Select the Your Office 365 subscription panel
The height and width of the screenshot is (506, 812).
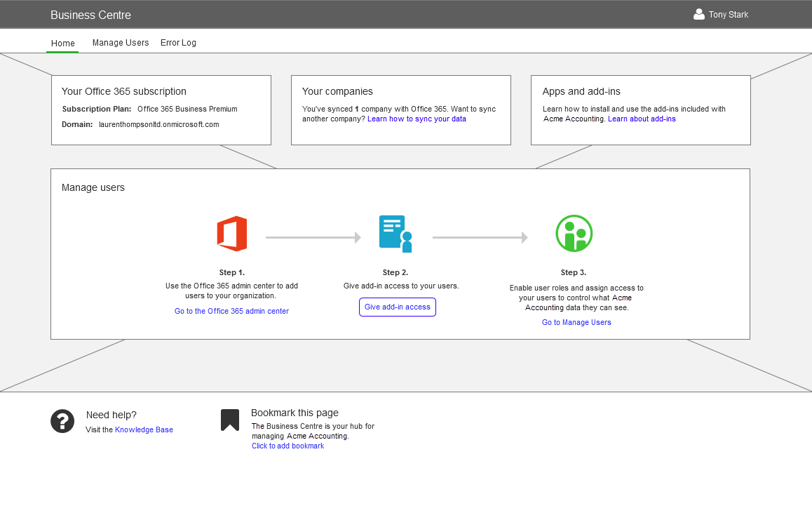pyautogui.click(x=161, y=109)
